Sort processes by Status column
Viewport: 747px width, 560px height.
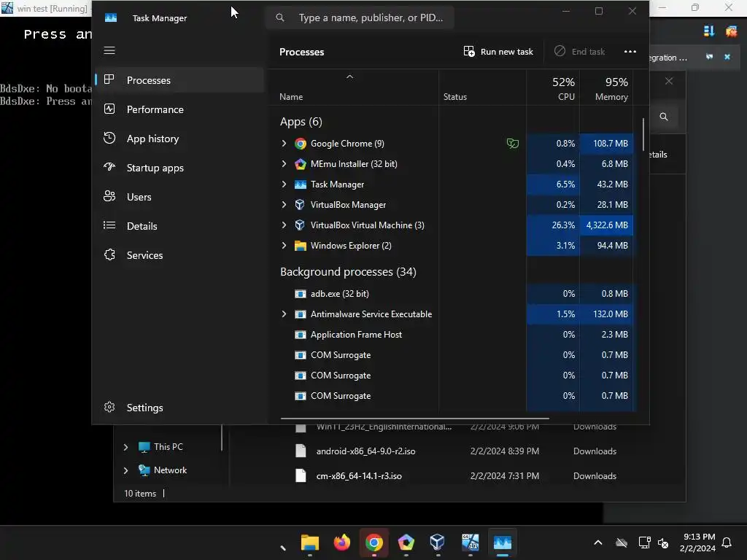pyautogui.click(x=455, y=97)
